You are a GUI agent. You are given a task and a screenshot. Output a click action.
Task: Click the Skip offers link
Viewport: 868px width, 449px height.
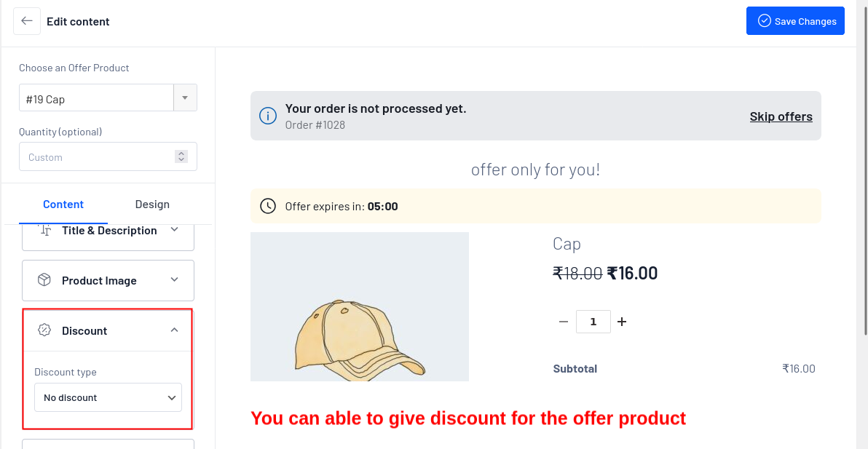click(x=781, y=116)
